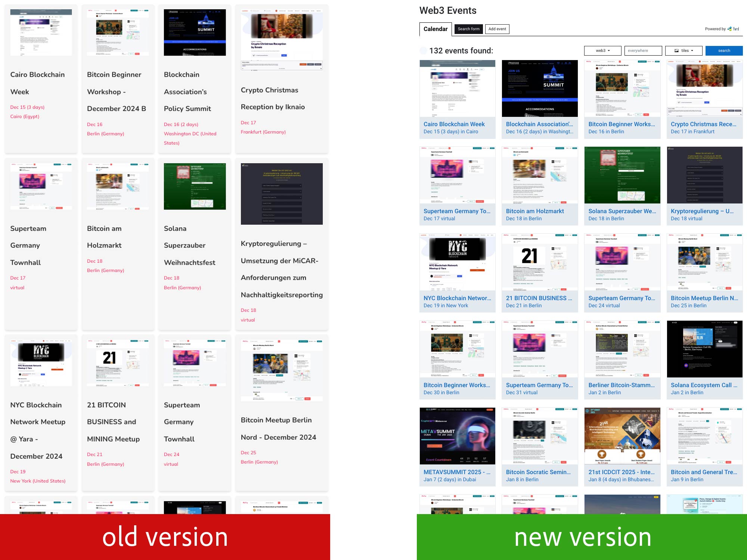Click Crypto Christmas Reception by Iknaio title, old version
The image size is (747, 560).
point(273,99)
